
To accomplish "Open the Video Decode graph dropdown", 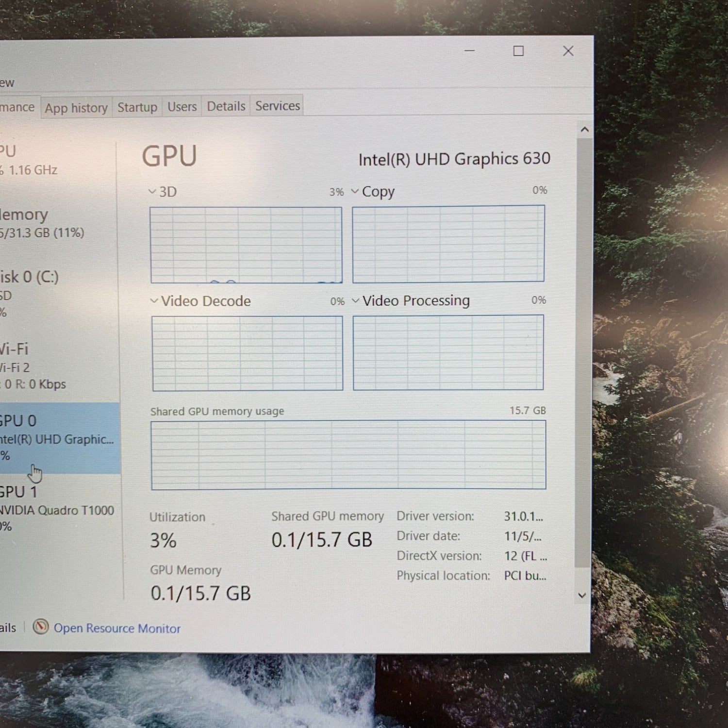I will 154,301.
